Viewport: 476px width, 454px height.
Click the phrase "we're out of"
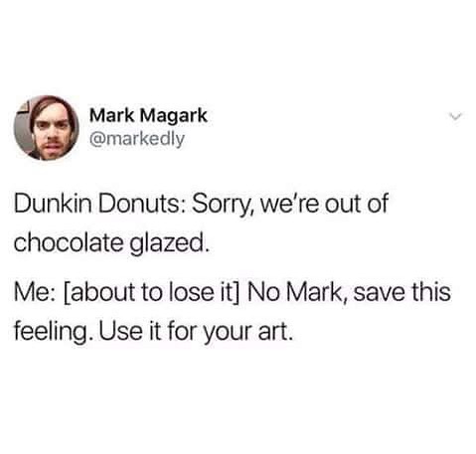[324, 203]
